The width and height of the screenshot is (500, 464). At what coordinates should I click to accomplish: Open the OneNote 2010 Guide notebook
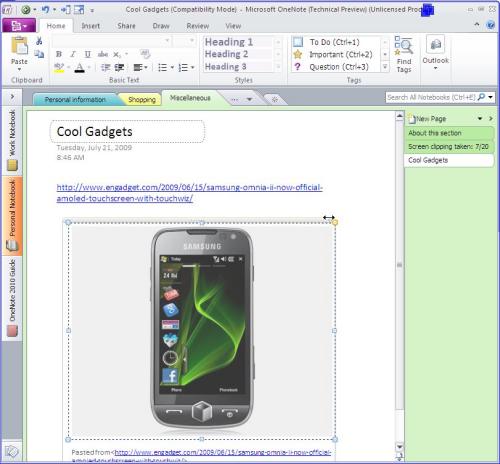click(12, 298)
